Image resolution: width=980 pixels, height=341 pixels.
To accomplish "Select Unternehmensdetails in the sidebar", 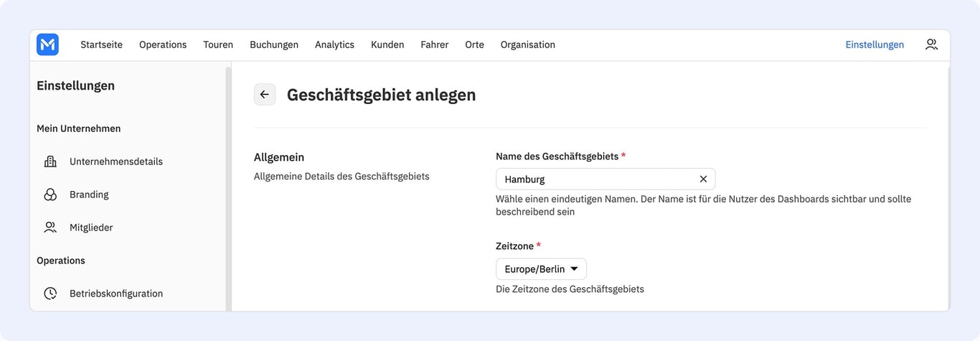I will [x=116, y=162].
